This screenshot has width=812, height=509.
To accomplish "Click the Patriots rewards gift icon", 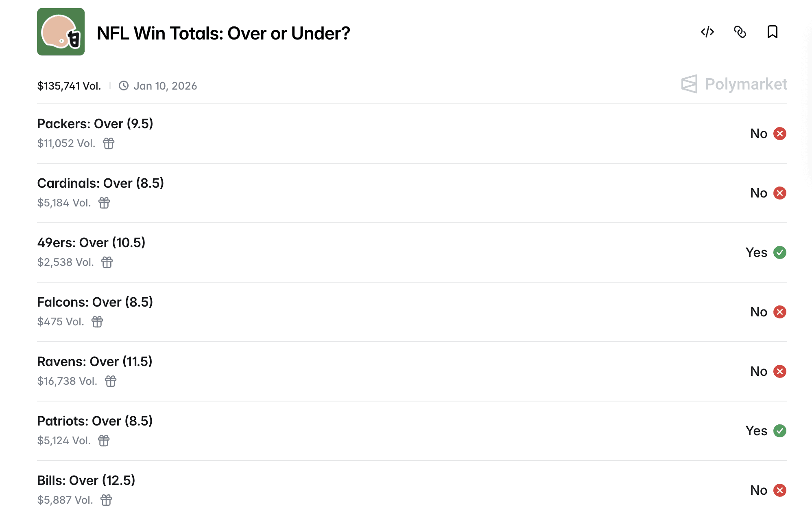I will 104,441.
